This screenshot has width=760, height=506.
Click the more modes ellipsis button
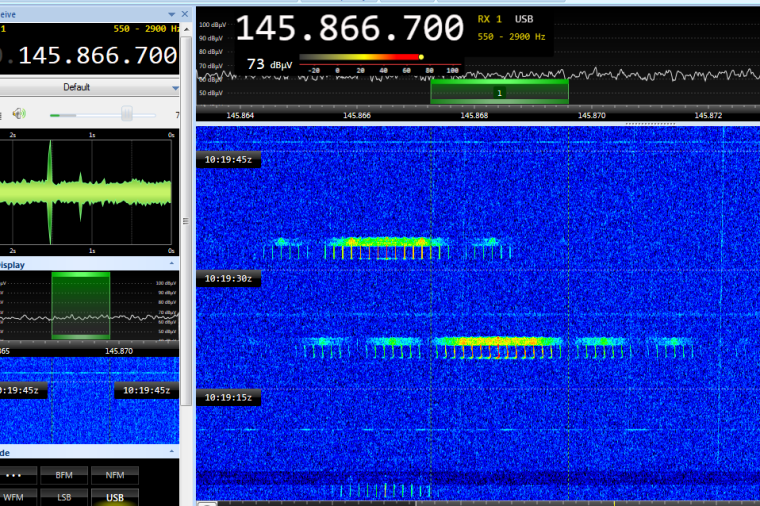tap(14, 475)
